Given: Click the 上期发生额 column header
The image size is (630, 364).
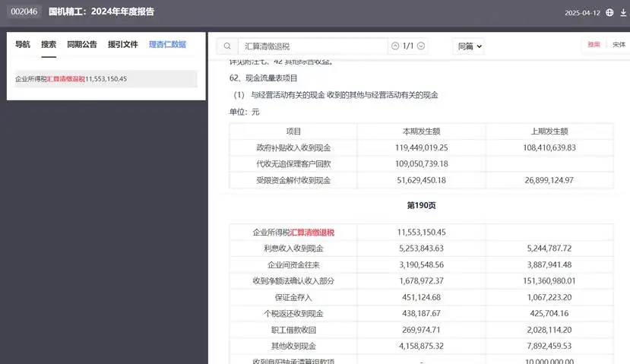Looking at the screenshot, I should tap(549, 131).
